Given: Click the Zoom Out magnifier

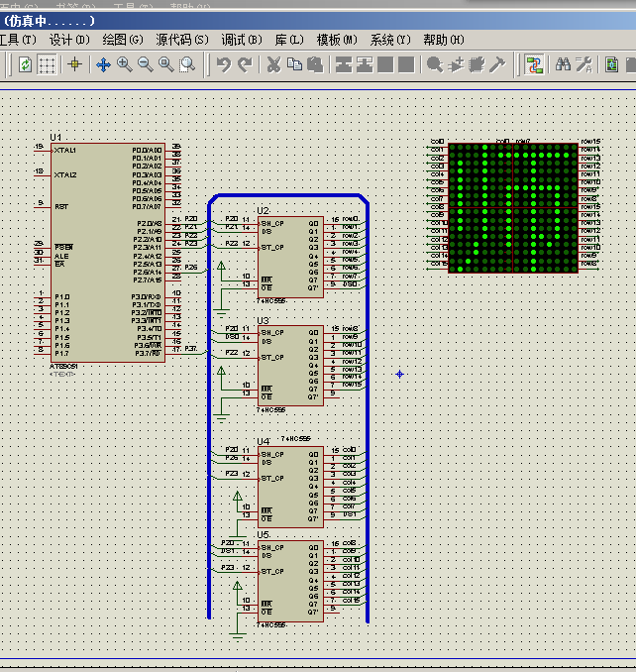Looking at the screenshot, I should [146, 64].
